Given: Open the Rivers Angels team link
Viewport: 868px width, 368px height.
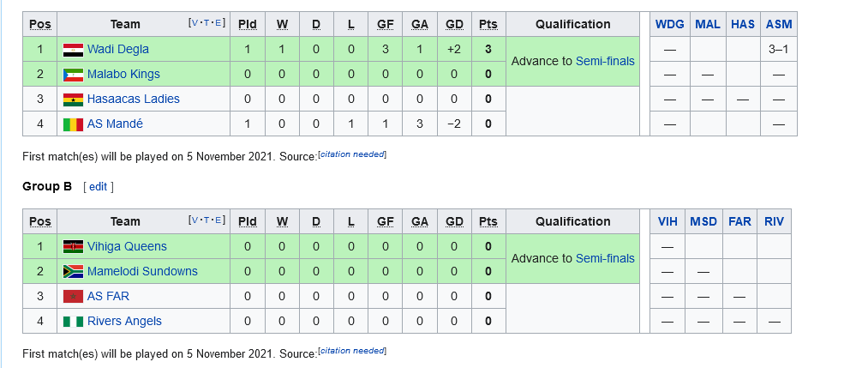Looking at the screenshot, I should point(124,322).
